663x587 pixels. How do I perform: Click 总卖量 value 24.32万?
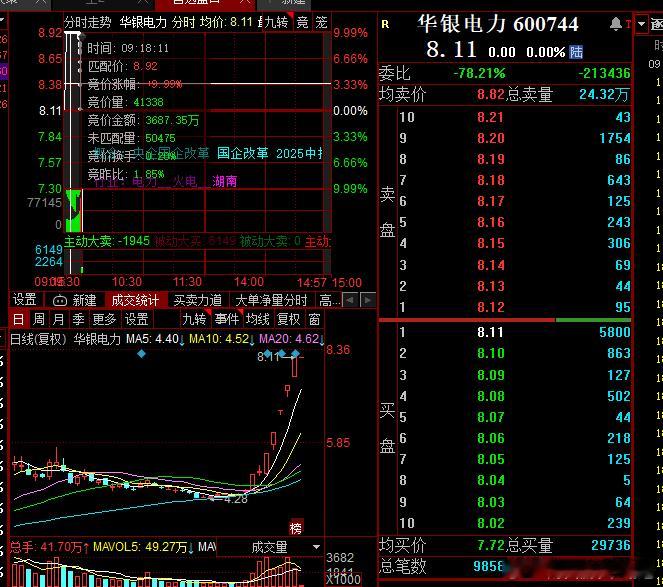pos(604,94)
